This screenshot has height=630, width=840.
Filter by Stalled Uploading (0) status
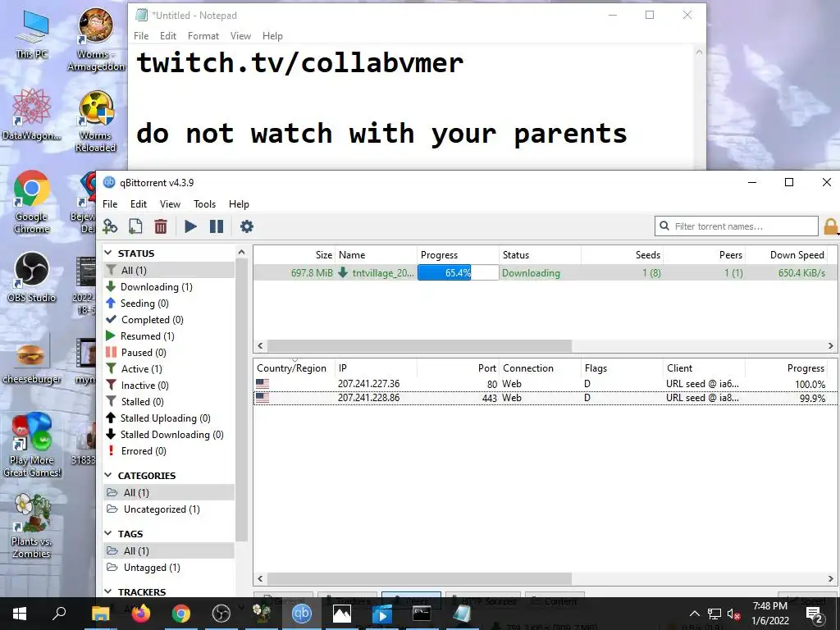169,418
